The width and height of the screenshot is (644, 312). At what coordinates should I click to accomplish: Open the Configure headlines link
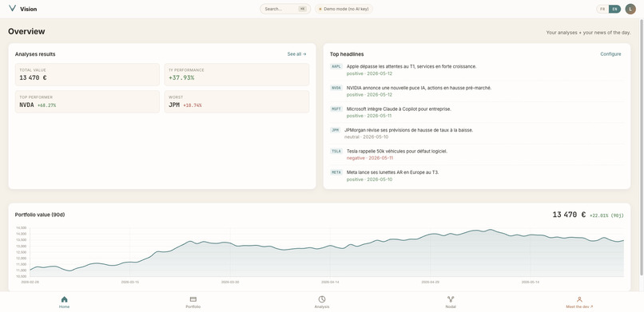[610, 53]
